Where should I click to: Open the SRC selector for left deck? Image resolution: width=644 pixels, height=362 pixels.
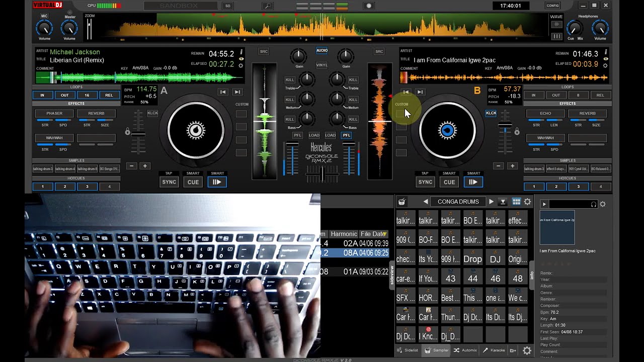coord(264,51)
